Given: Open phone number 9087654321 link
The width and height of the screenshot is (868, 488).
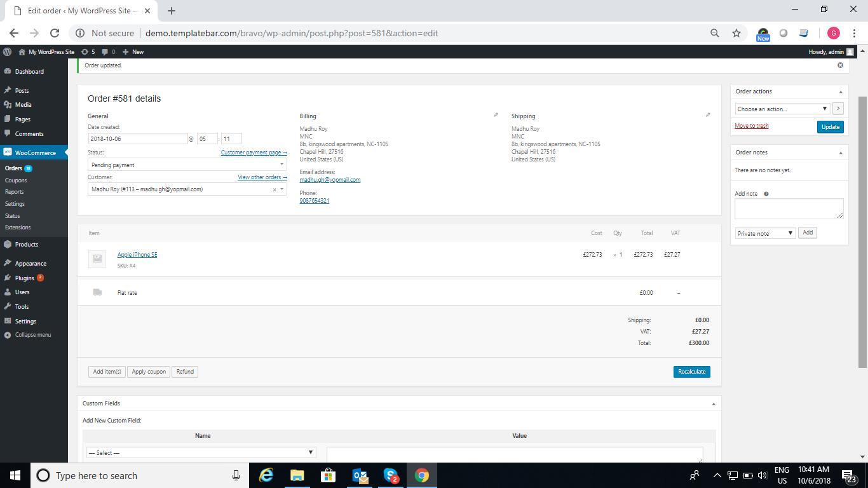Looking at the screenshot, I should (x=314, y=201).
